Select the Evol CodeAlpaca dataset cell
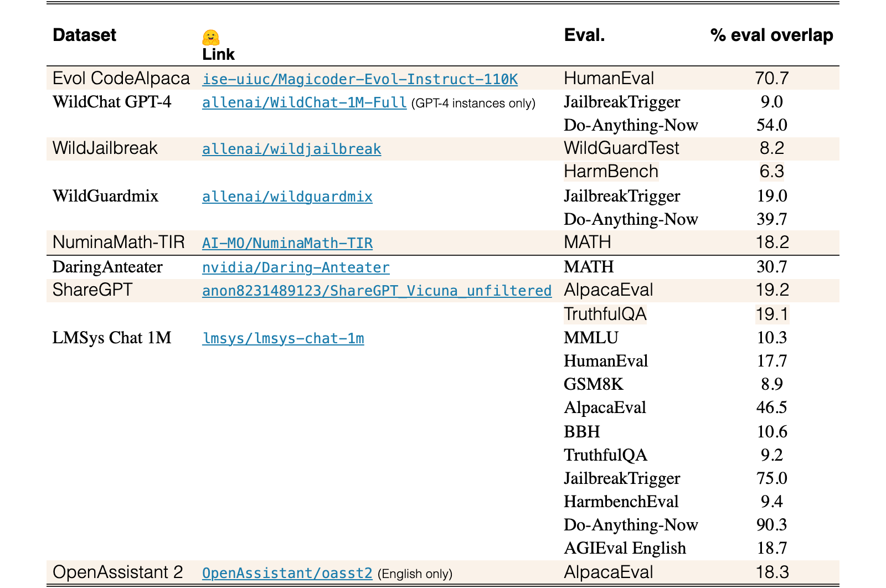 tap(121, 78)
